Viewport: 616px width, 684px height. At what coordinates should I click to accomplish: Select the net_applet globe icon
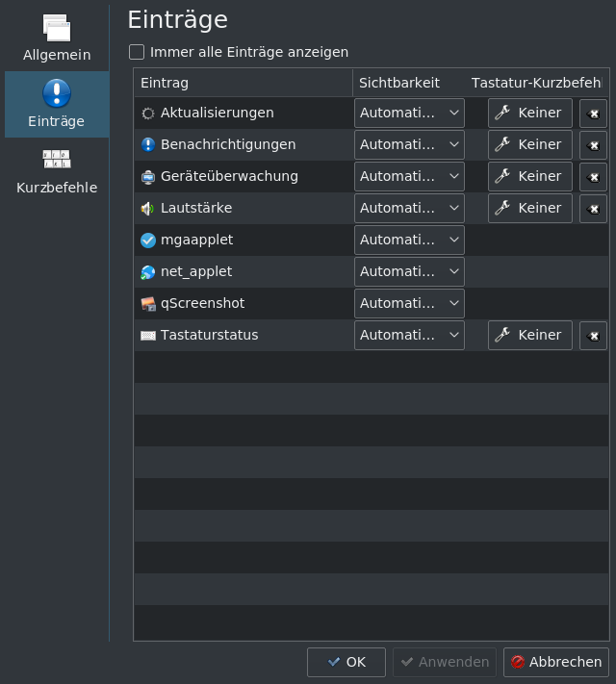148,272
